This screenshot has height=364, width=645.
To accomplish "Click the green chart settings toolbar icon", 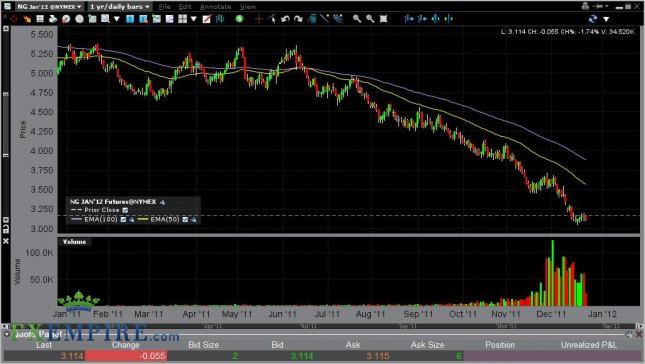I will pyautogui.click(x=93, y=19).
